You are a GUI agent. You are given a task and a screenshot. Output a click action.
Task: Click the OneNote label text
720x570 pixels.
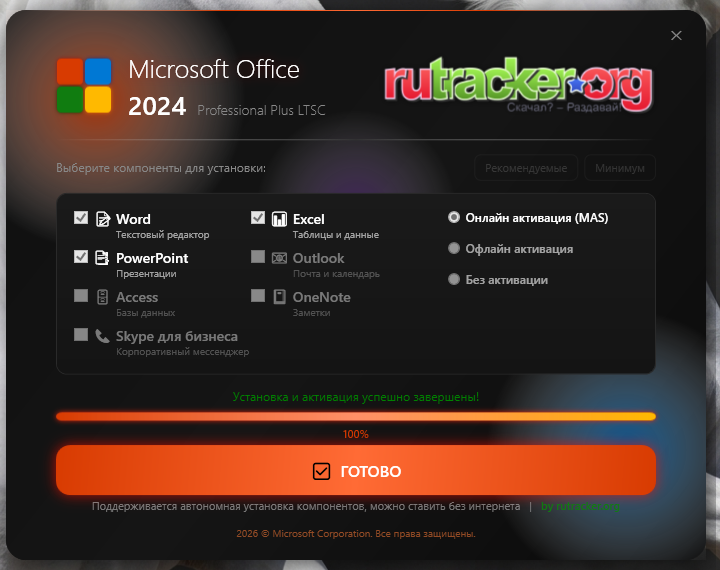pyautogui.click(x=322, y=297)
